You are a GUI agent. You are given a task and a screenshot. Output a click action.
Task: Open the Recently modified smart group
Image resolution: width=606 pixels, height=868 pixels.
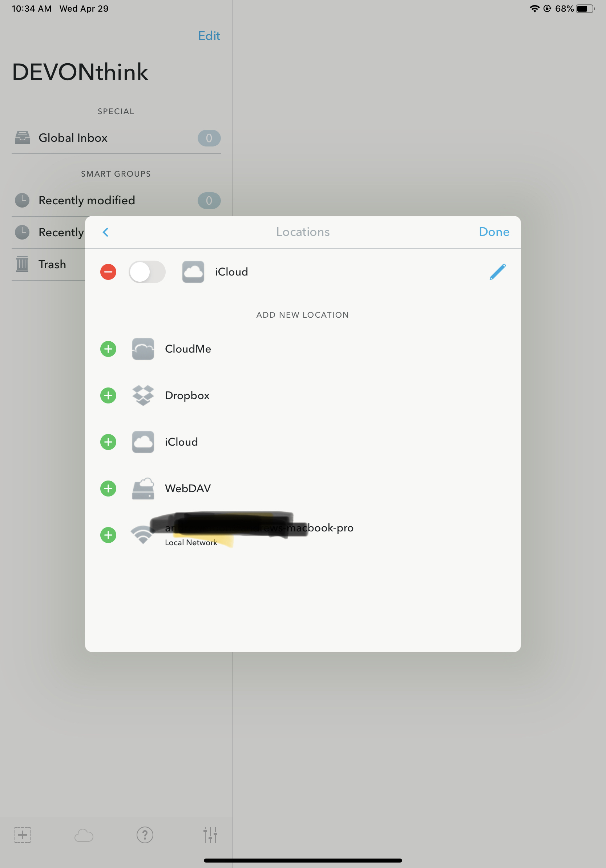[116, 200]
